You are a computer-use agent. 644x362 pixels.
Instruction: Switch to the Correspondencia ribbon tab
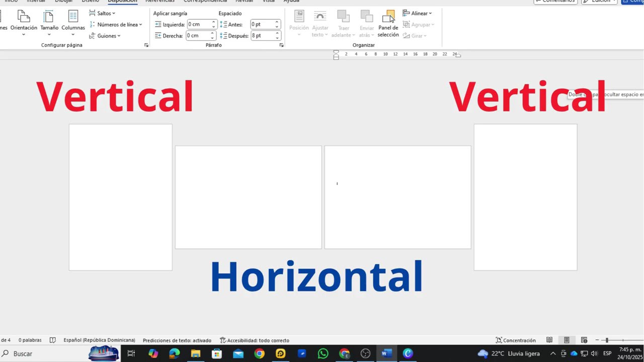click(205, 2)
